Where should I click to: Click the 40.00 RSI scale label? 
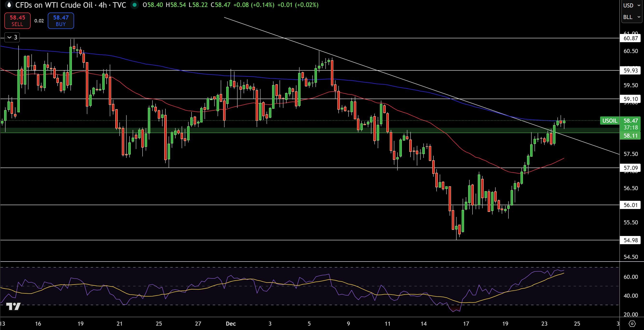pos(630,296)
